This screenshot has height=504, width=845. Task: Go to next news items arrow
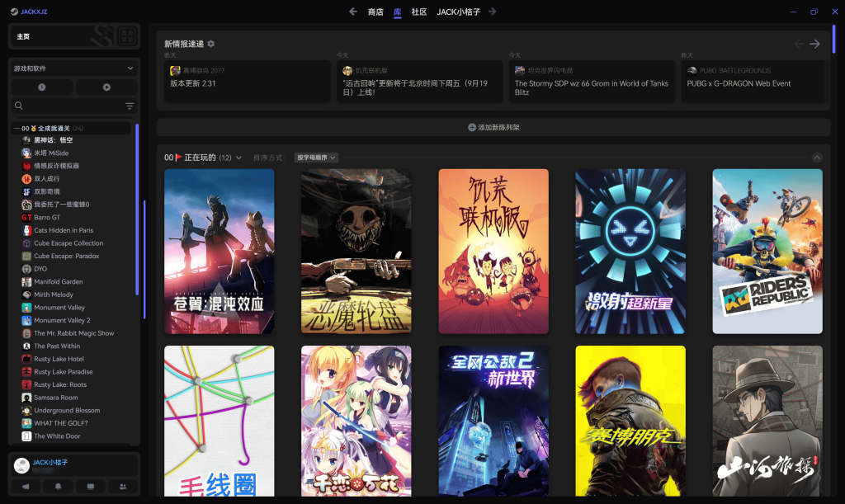click(814, 44)
